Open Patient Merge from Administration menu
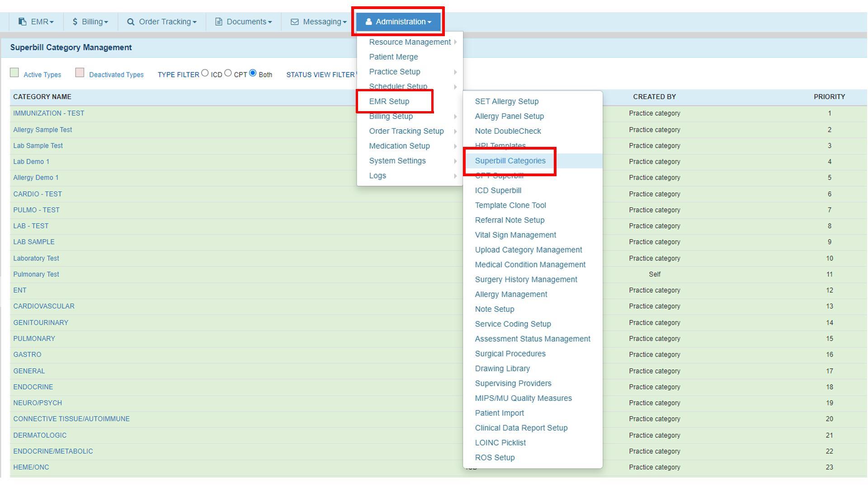Screen dimensions: 868x488 point(393,57)
